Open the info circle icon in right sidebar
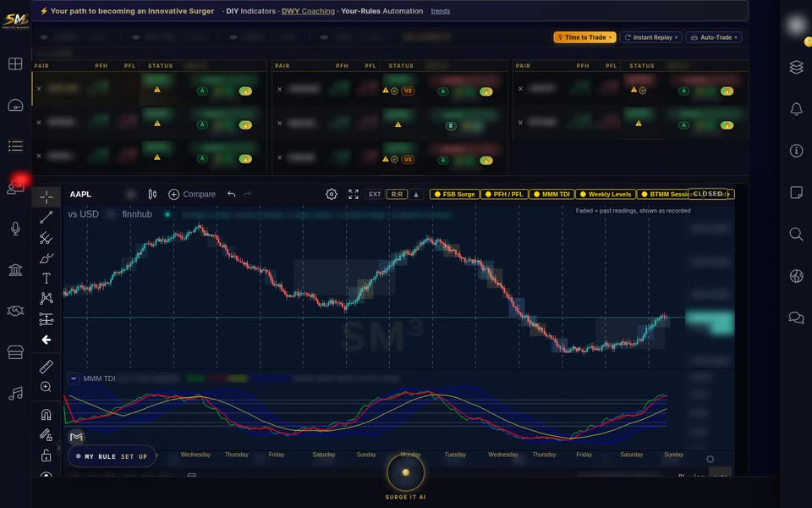The height and width of the screenshot is (508, 812). (x=796, y=151)
